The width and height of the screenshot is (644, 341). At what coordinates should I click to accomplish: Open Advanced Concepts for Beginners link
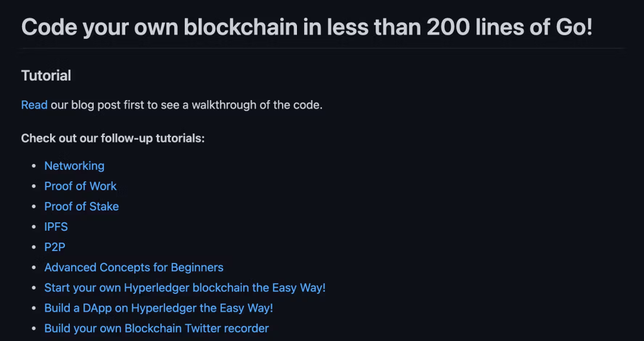click(x=134, y=267)
